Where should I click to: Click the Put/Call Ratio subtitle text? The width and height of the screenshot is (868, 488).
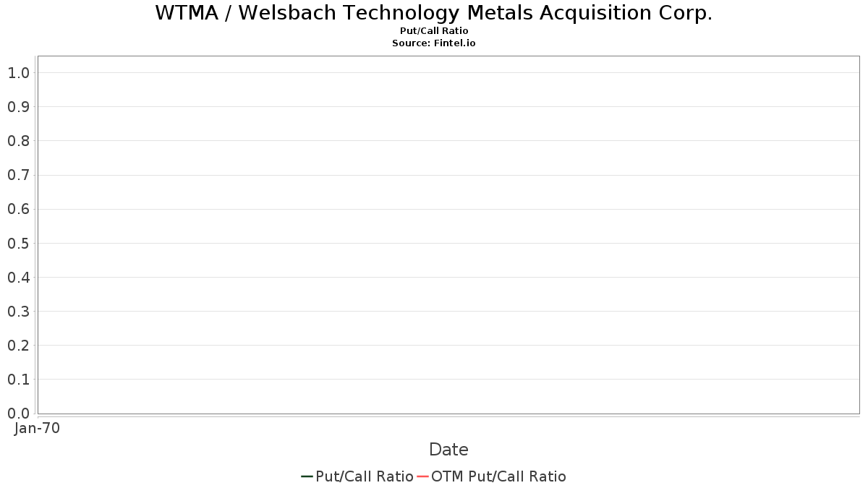tap(434, 31)
